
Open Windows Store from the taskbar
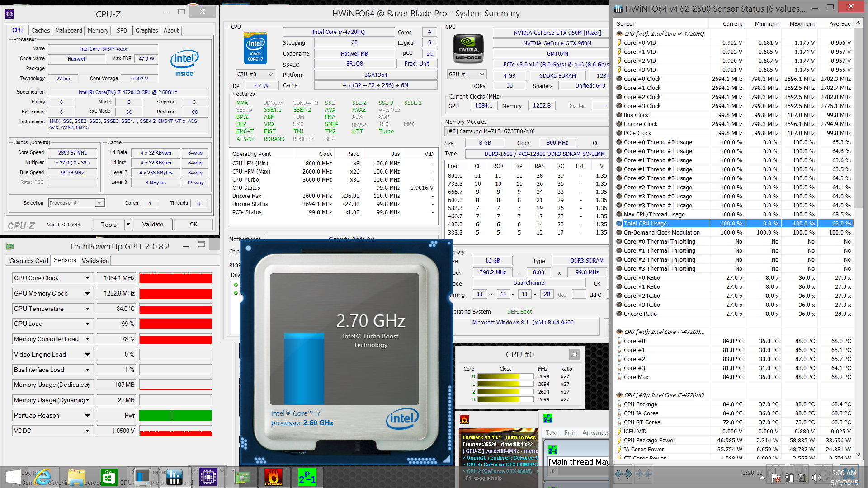coord(109,477)
